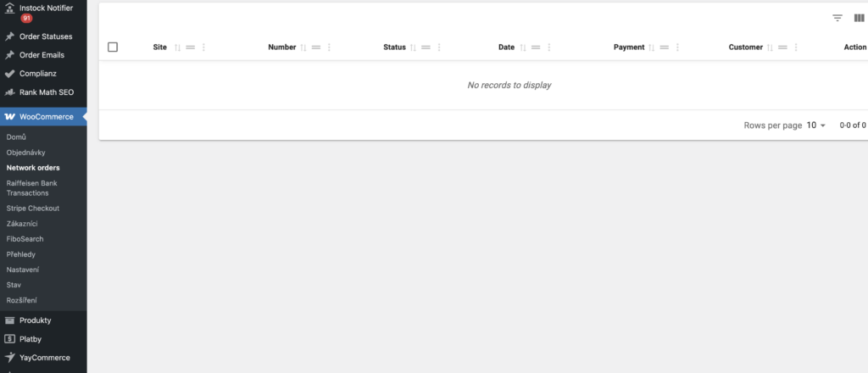The height and width of the screenshot is (373, 868).
Task: Sort the table by Site column
Action: point(177,47)
